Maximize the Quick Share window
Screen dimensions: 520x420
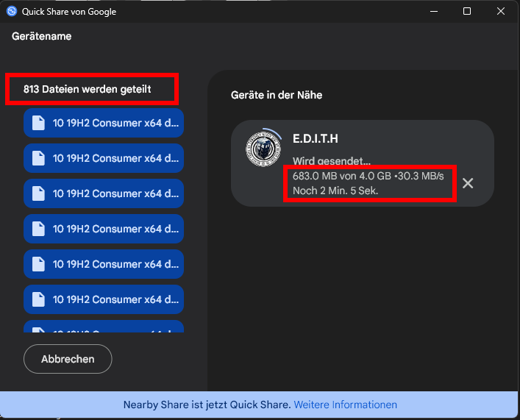[467, 11]
